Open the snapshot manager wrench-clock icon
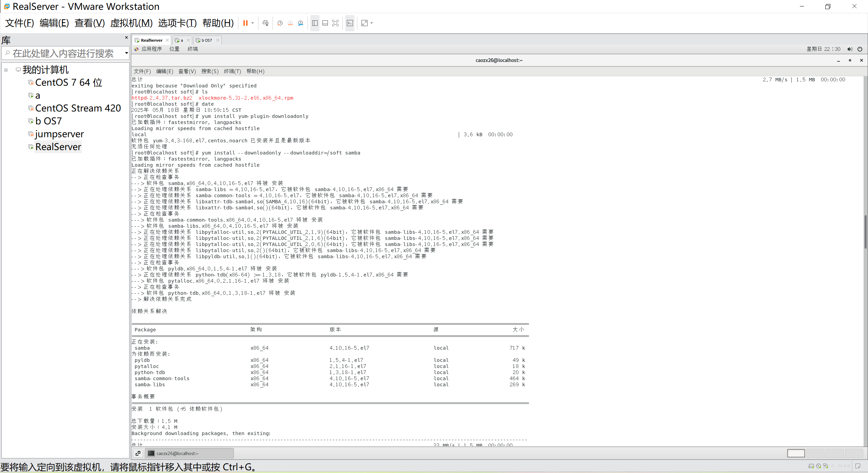 [x=300, y=23]
